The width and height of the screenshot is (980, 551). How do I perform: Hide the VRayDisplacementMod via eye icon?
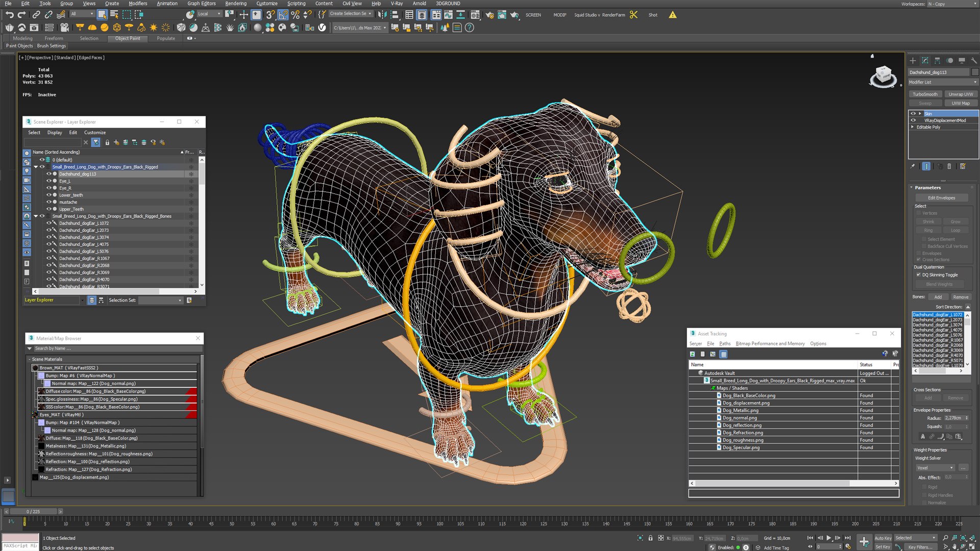click(913, 120)
